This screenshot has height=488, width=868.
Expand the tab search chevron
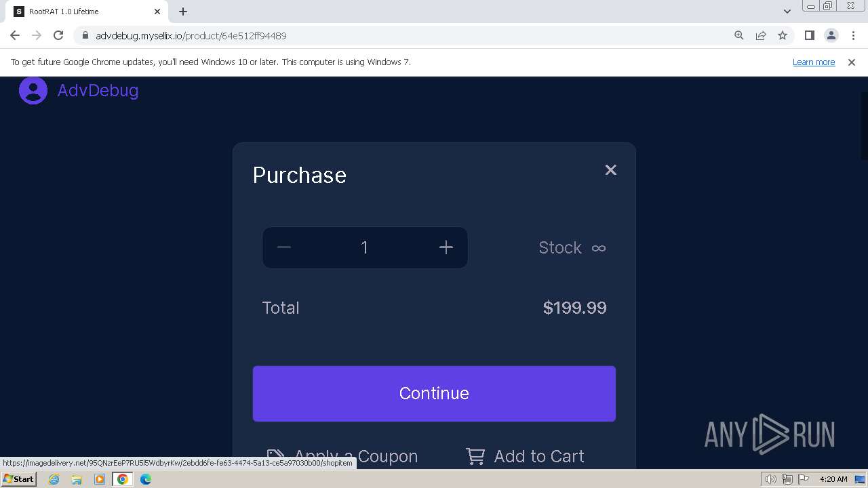[x=787, y=12]
